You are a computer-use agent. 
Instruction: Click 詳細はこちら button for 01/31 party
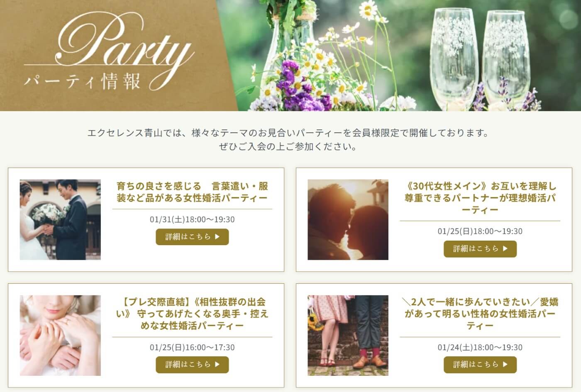pos(192,237)
